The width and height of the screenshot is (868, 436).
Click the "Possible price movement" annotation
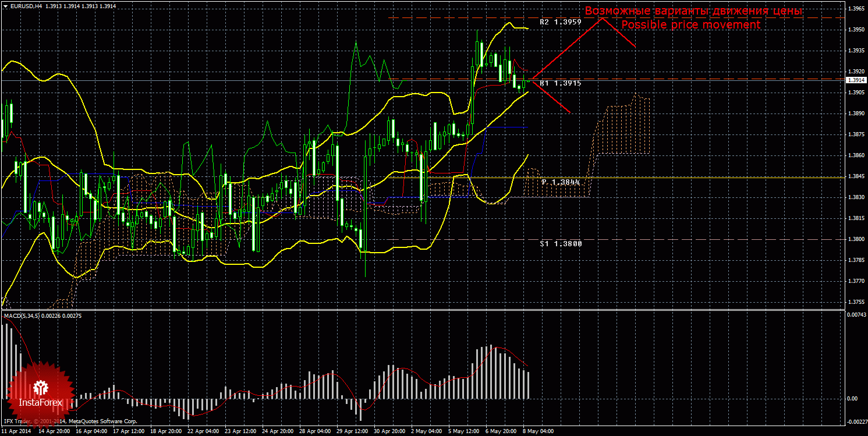(691, 25)
